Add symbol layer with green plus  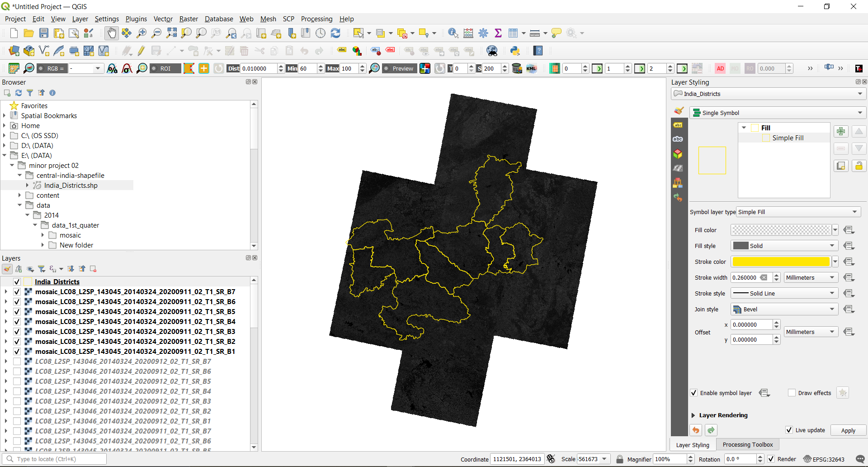click(x=841, y=131)
